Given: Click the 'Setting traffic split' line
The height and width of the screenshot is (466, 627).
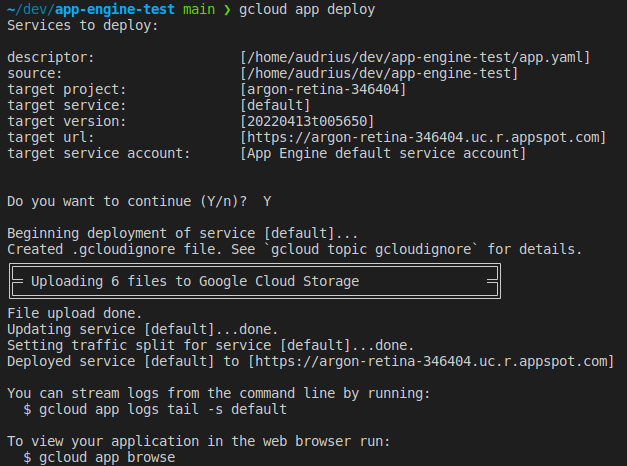Looking at the screenshot, I should pos(211,345).
